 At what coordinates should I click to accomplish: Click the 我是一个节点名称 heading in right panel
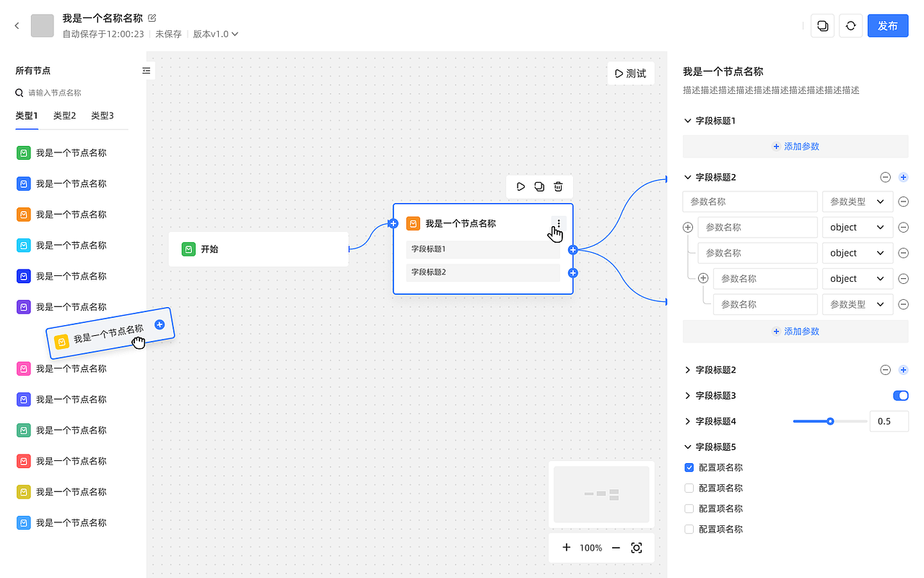723,72
